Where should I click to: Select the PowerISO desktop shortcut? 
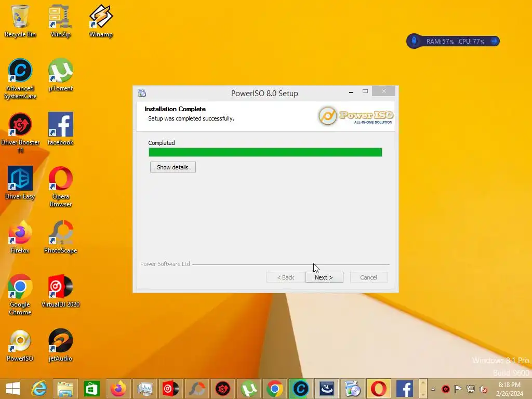pyautogui.click(x=20, y=345)
